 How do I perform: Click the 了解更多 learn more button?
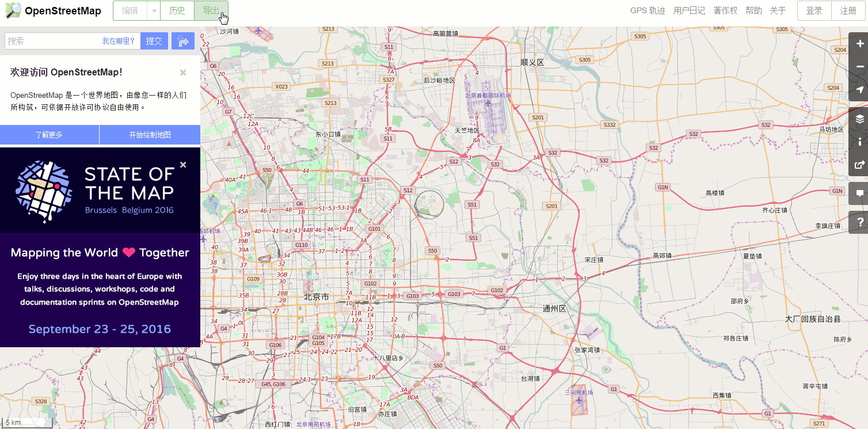[x=50, y=135]
